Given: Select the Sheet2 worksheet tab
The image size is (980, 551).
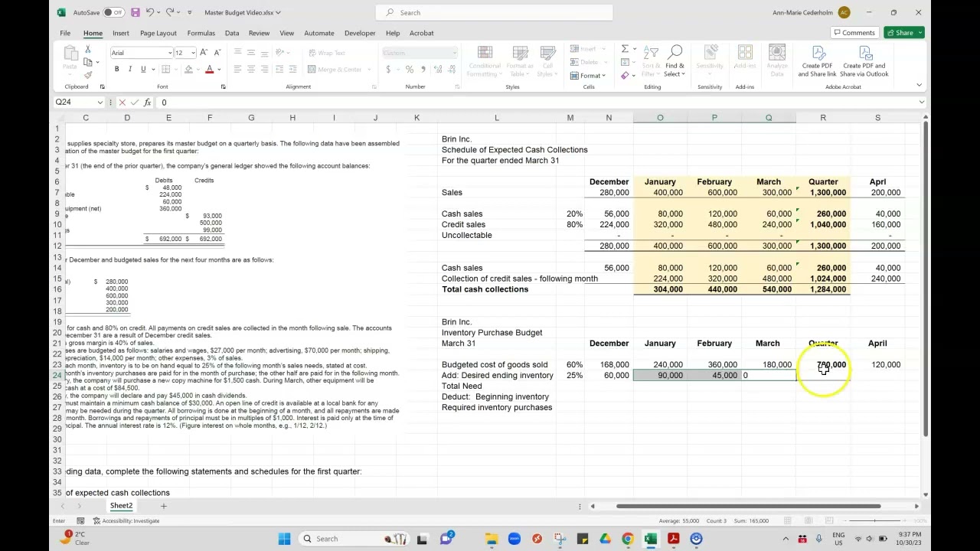Looking at the screenshot, I should click(x=121, y=506).
